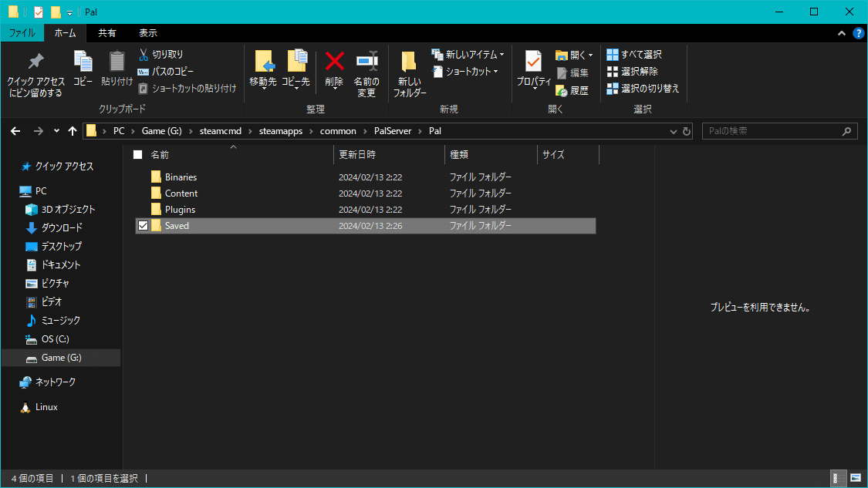Go up one folder level arrow
The width and height of the screenshot is (868, 488).
pyautogui.click(x=73, y=131)
